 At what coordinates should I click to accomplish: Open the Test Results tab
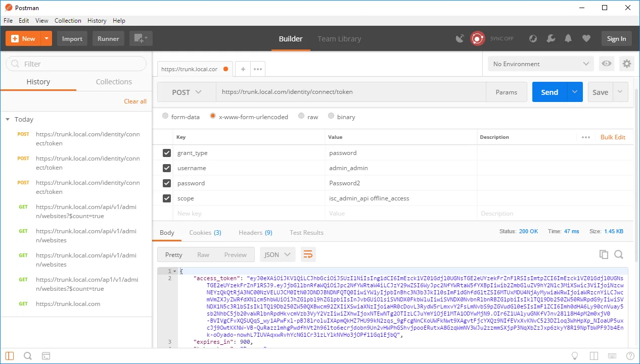tap(306, 233)
